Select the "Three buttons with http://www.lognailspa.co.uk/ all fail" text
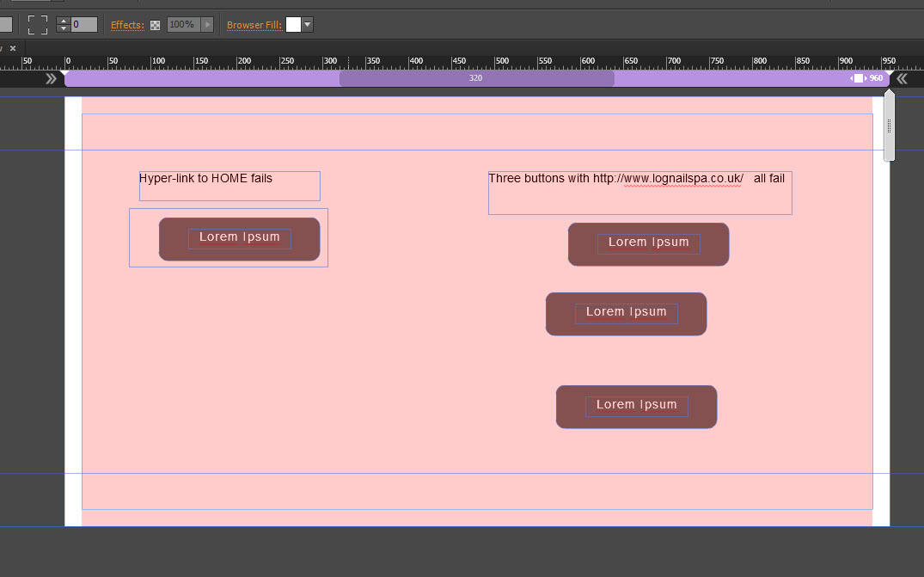This screenshot has height=577, width=924. [636, 178]
